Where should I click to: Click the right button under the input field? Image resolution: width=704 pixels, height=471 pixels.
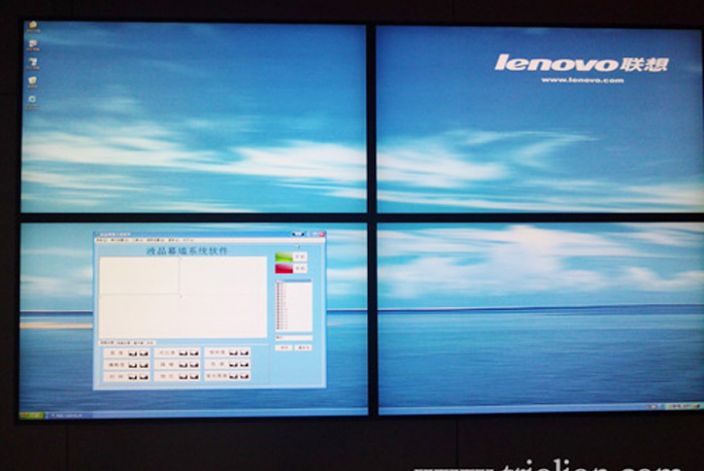coord(304,348)
